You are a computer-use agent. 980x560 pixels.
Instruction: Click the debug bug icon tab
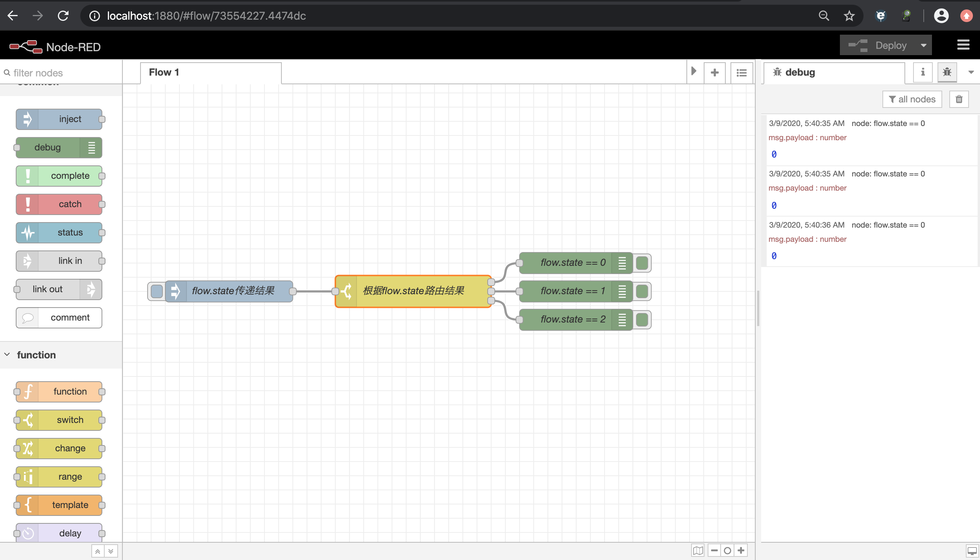coord(947,72)
